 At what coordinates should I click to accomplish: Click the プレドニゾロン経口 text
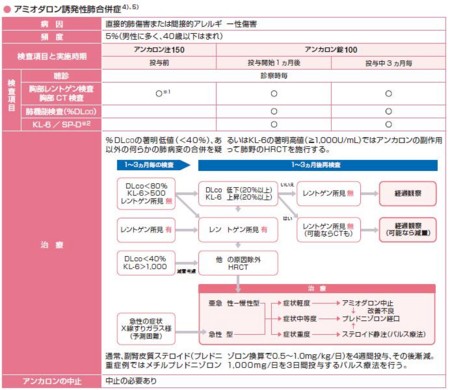(x=371, y=319)
